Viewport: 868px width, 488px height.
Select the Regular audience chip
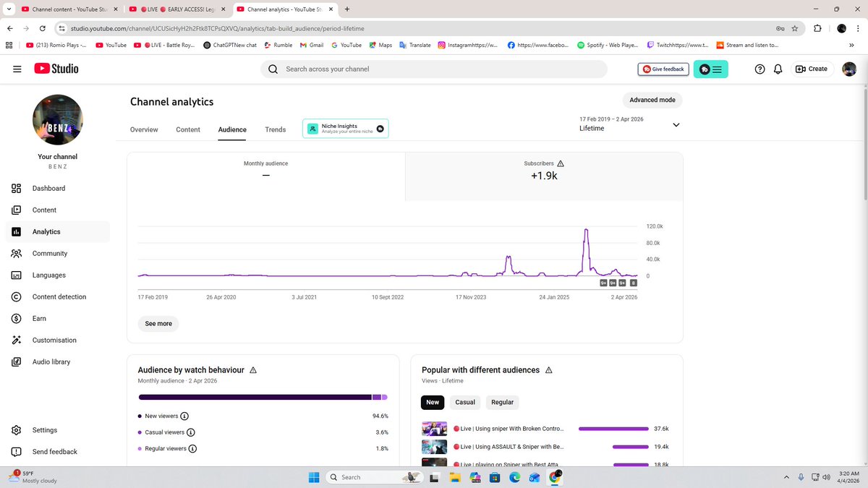[x=503, y=402]
